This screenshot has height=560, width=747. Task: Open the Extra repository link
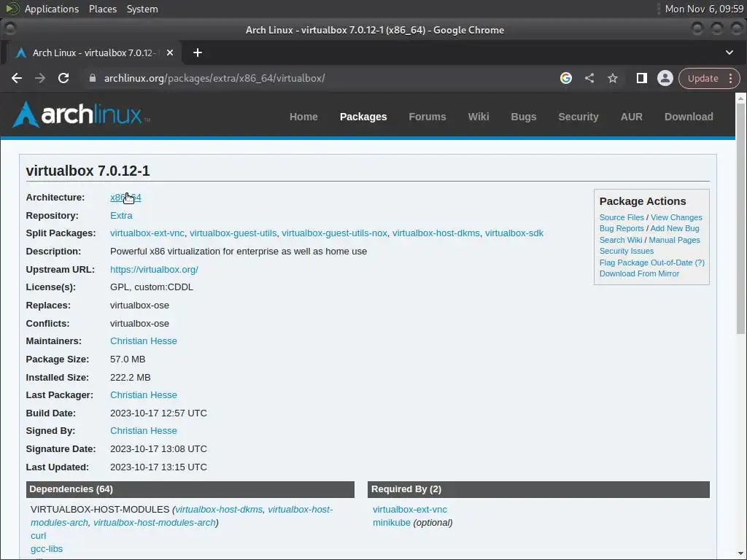click(x=121, y=215)
